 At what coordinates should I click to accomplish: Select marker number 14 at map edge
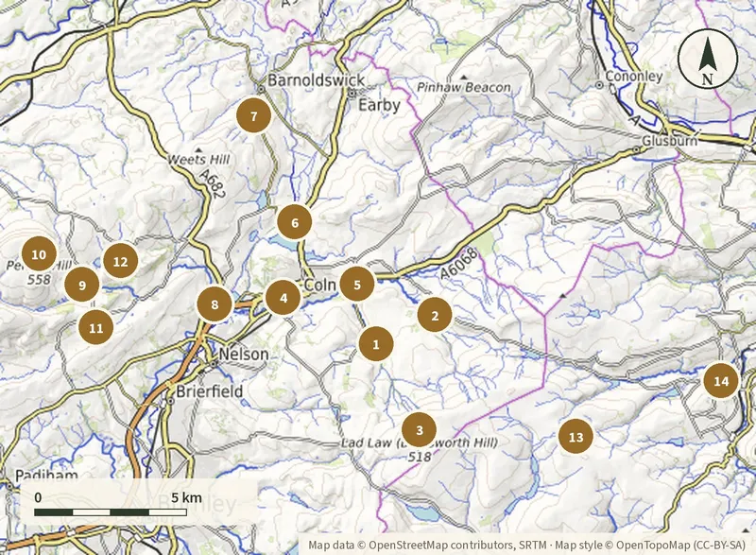coord(721,381)
